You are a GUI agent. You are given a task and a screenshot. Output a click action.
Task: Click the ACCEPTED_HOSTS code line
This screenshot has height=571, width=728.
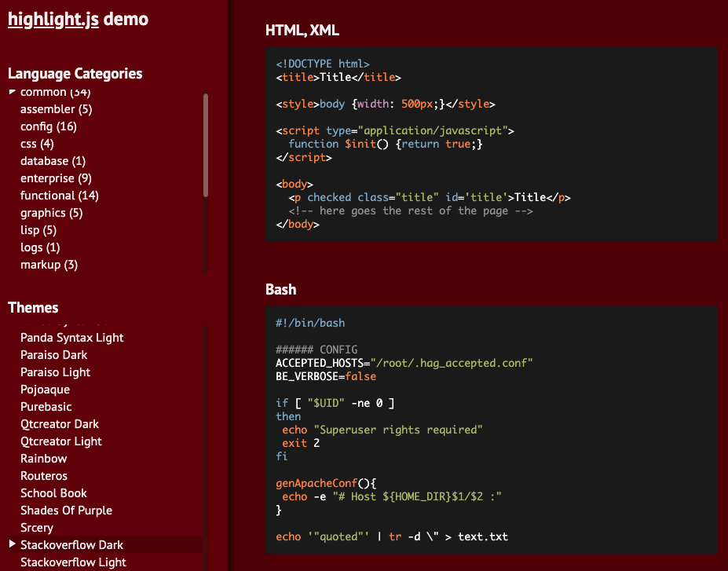click(x=404, y=363)
